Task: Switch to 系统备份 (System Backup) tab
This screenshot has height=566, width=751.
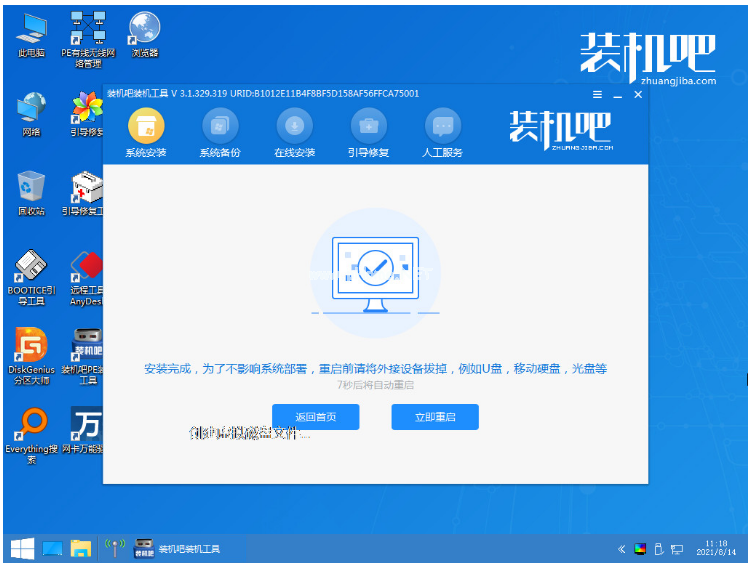Action: (x=220, y=128)
